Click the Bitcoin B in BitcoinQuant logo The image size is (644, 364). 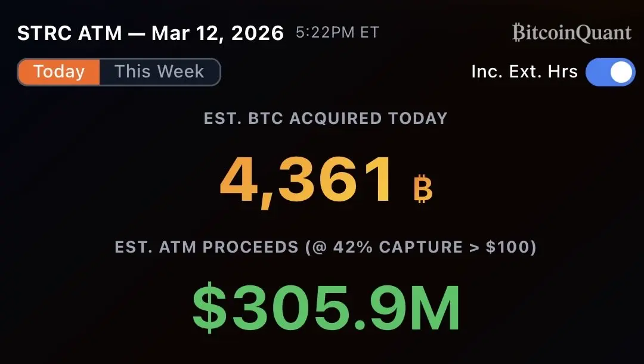click(x=518, y=32)
